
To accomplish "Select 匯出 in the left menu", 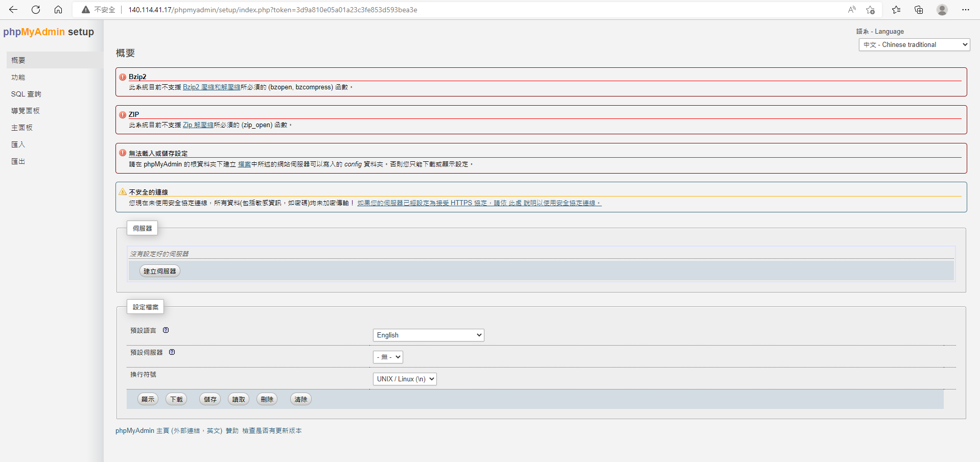I will 18,161.
